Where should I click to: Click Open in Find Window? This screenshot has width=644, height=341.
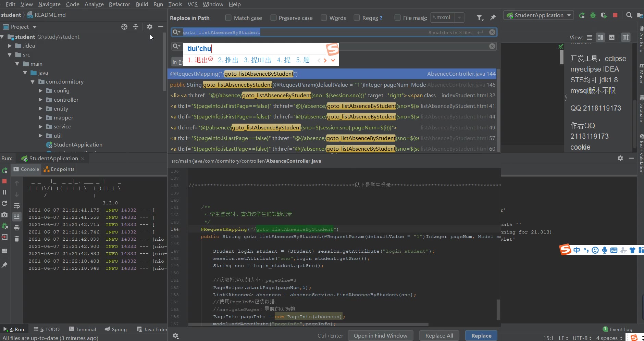click(x=381, y=336)
